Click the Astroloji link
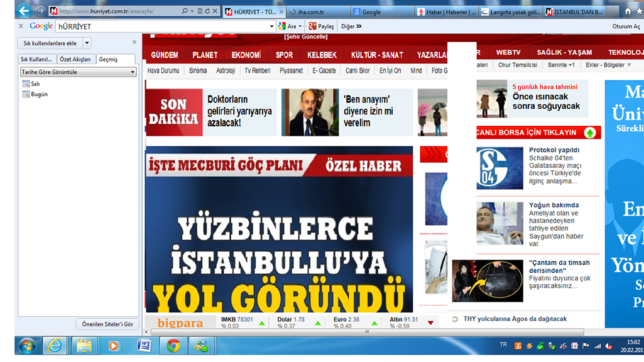The height and width of the screenshot is (362, 644). tap(226, 70)
